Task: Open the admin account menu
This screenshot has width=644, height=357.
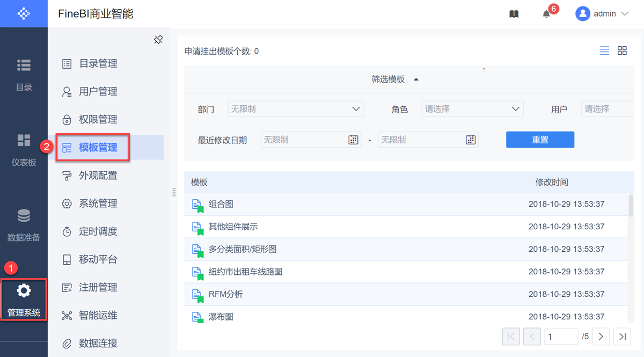Action: click(602, 14)
